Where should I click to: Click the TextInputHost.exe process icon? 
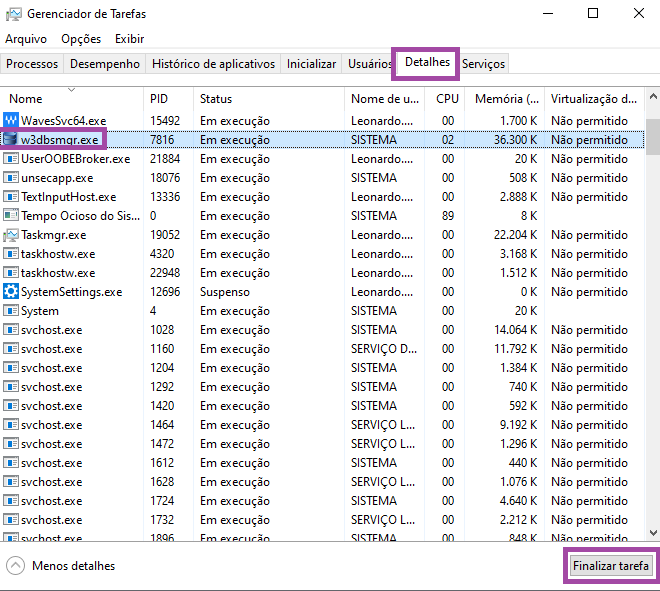(11, 197)
